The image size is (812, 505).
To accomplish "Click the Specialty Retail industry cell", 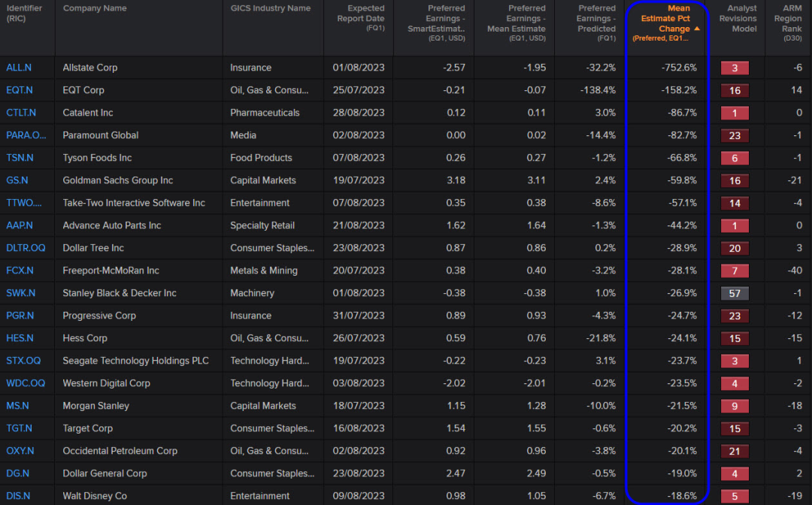I will [262, 225].
